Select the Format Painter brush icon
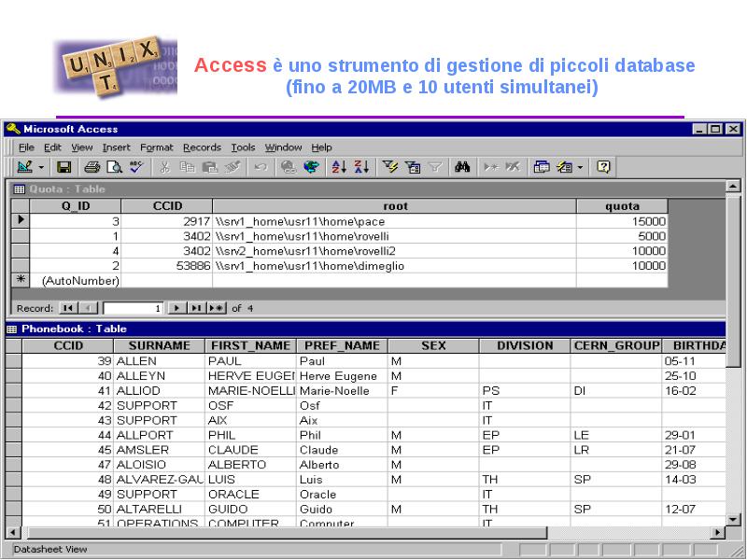 [x=233, y=167]
